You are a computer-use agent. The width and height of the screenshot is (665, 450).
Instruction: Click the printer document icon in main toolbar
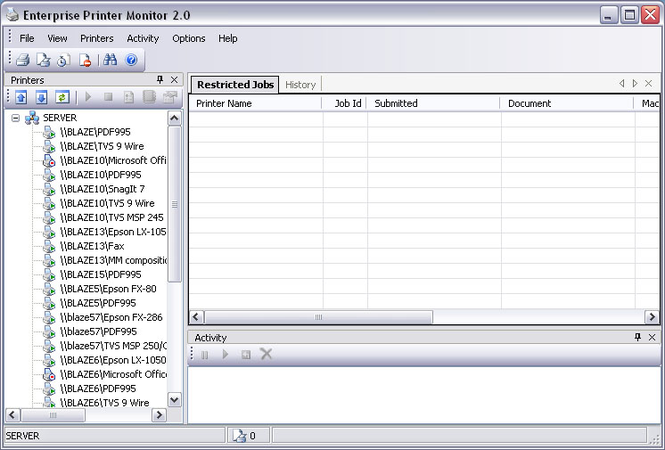coord(43,60)
